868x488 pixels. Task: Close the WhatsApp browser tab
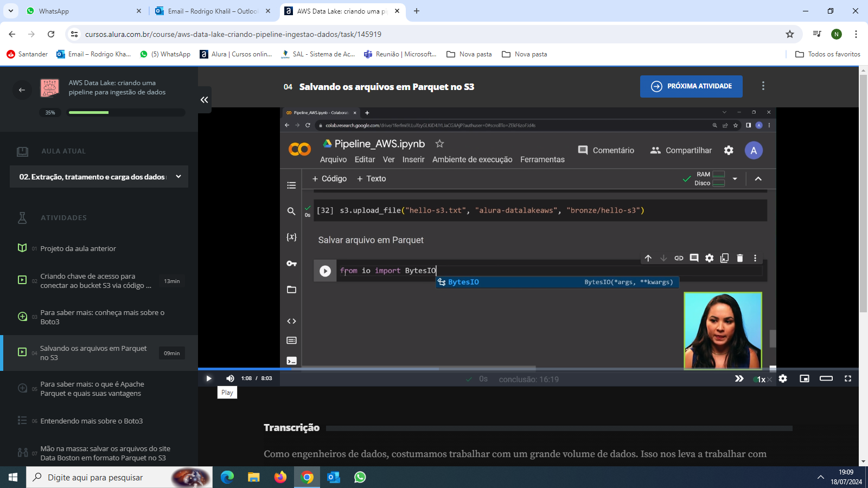point(138,11)
